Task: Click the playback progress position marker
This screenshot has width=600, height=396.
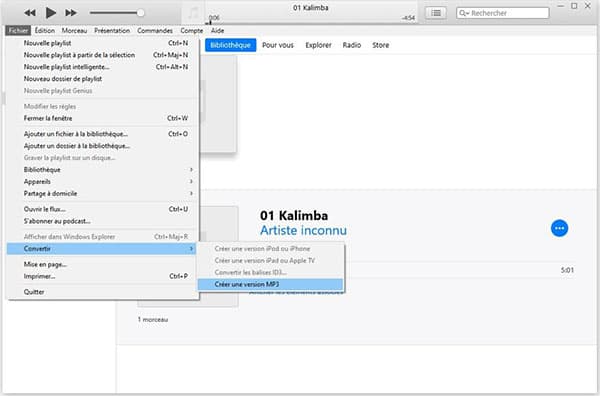Action: point(210,22)
